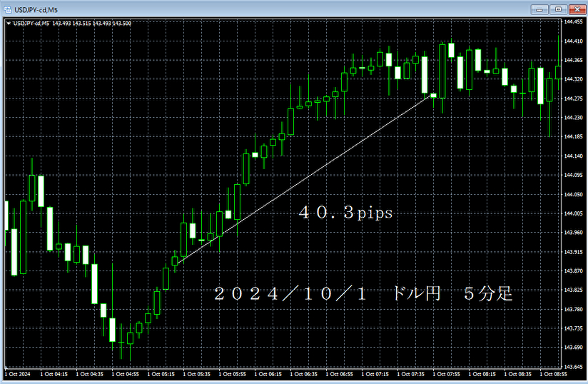
Task: Click the 144.005 price scale label
Action: tap(574, 213)
